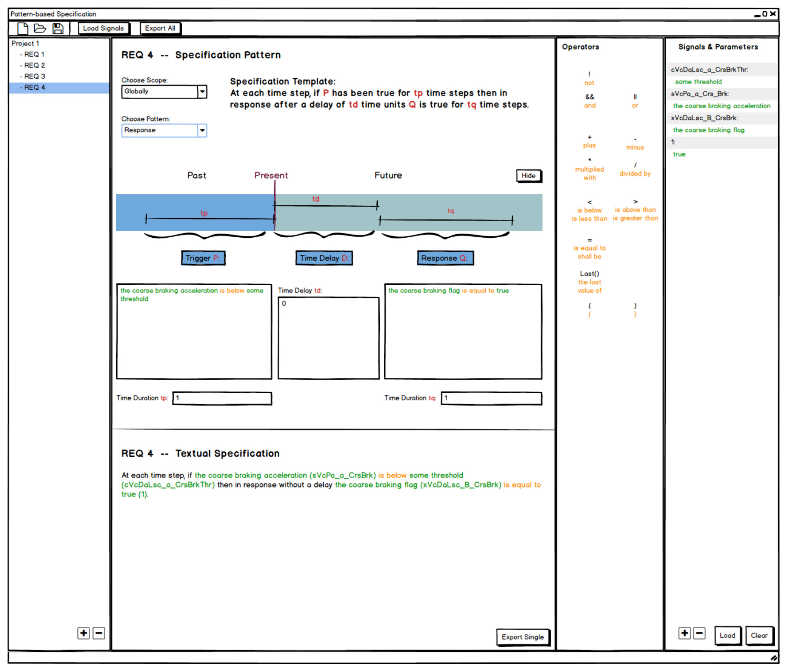Click the window resize grip icon
This screenshot has height=672, width=788.
click(x=774, y=658)
